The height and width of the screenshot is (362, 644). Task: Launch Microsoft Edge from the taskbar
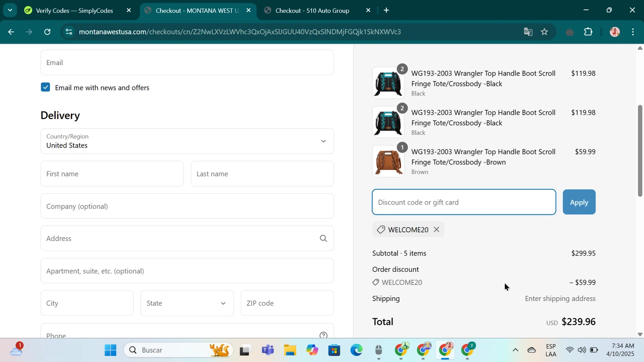(x=356, y=350)
